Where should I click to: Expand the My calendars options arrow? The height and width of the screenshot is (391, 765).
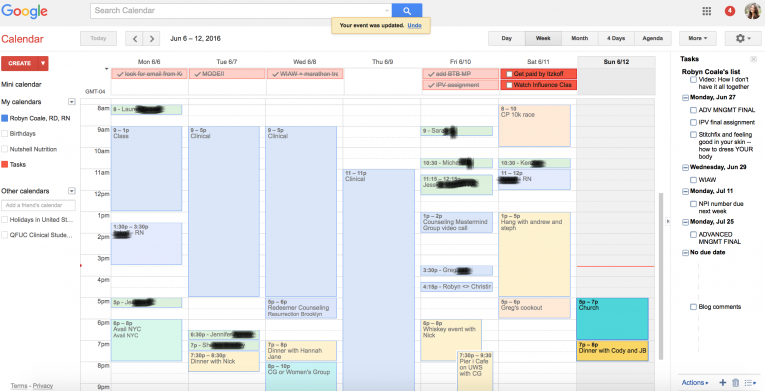tap(72, 102)
